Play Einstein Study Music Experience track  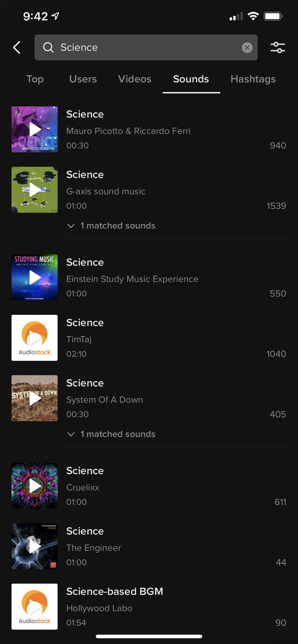pyautogui.click(x=35, y=277)
